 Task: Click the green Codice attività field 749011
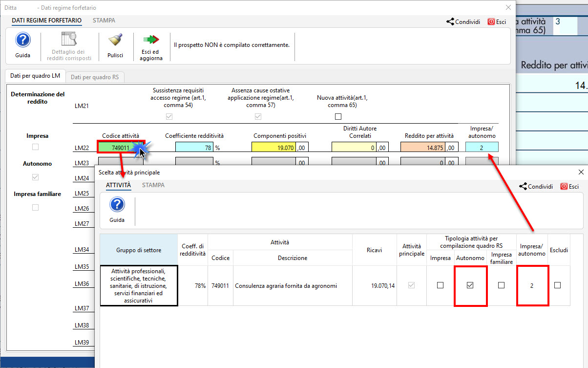[120, 148]
